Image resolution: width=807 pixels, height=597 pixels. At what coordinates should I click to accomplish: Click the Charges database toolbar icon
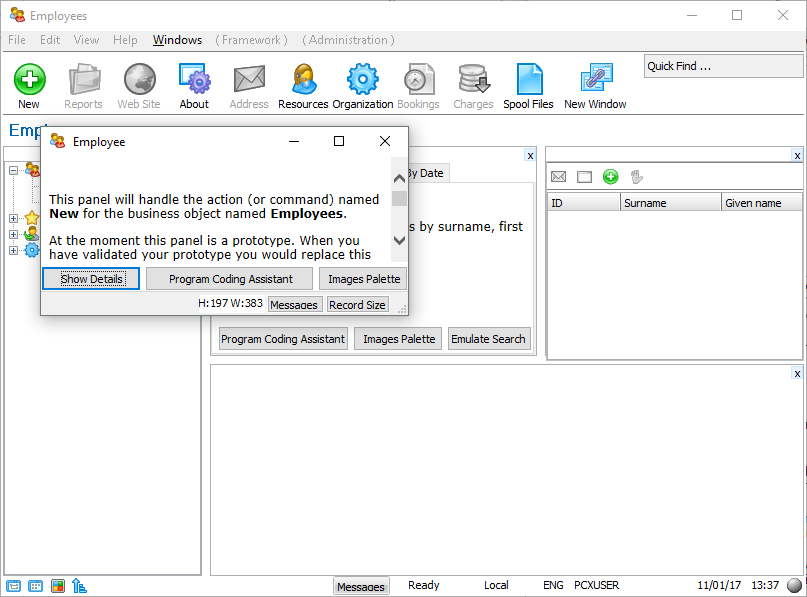pos(473,79)
